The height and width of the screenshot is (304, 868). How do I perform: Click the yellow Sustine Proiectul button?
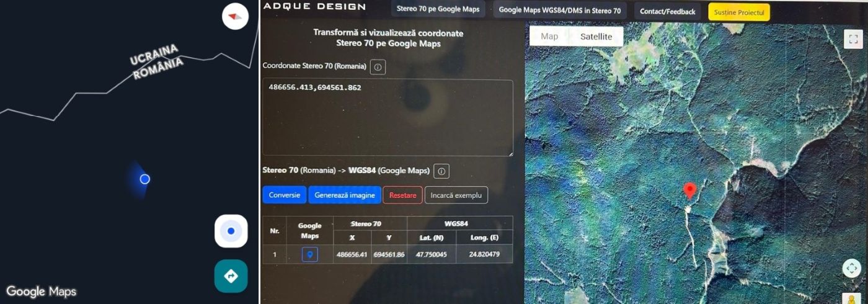pyautogui.click(x=738, y=12)
